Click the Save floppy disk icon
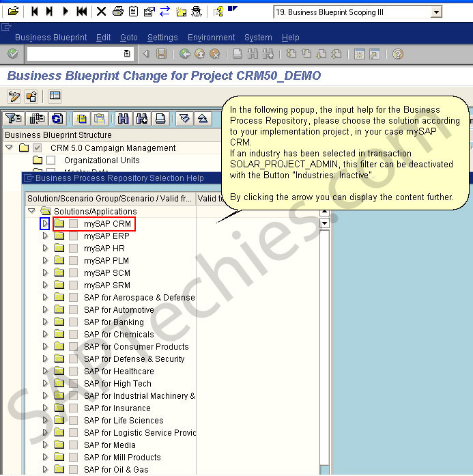Viewport: 473px width, 476px height. coord(161,54)
